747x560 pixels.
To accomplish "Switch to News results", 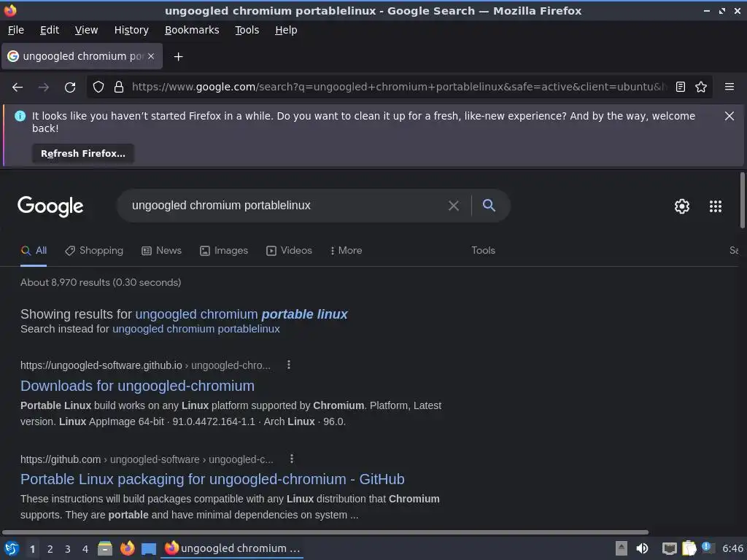I will (x=161, y=251).
